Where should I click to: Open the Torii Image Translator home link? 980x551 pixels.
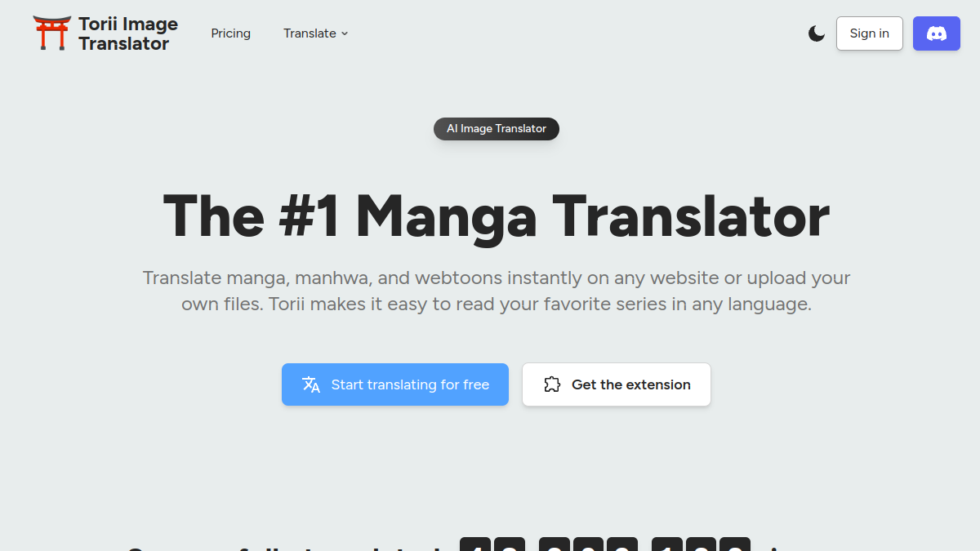pyautogui.click(x=105, y=33)
